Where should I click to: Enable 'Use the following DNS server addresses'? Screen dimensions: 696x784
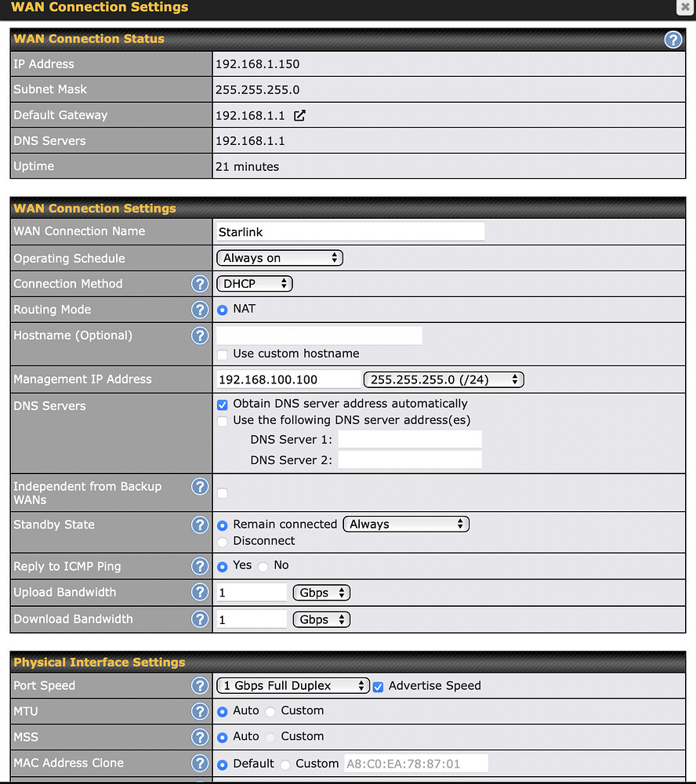pos(221,420)
